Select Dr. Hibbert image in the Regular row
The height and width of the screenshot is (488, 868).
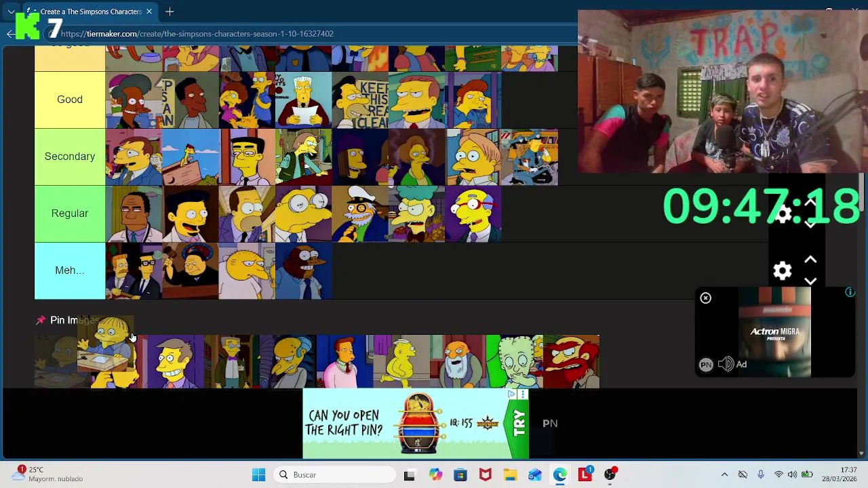134,213
